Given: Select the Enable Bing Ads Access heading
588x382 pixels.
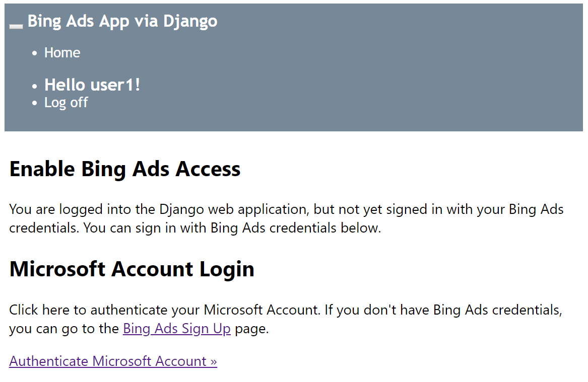Looking at the screenshot, I should pos(124,169).
